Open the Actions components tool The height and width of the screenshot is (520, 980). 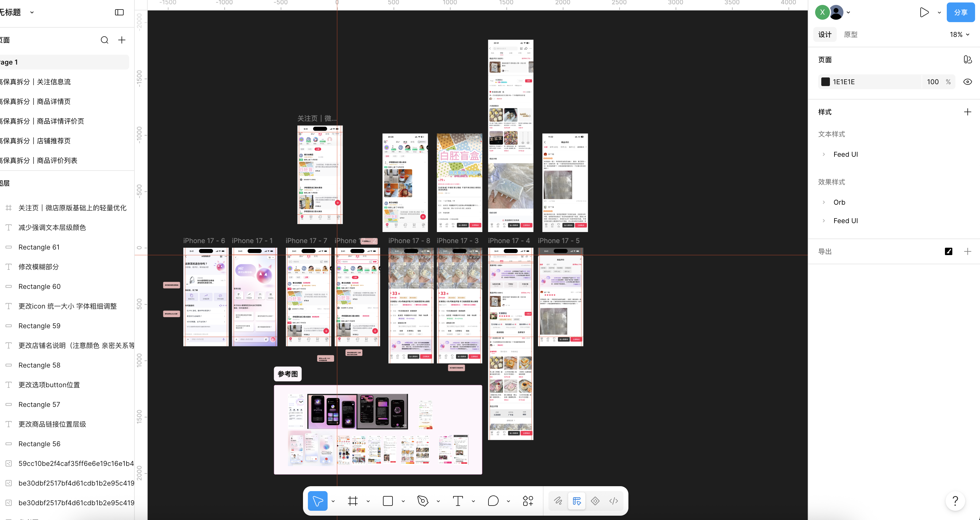[528, 501]
